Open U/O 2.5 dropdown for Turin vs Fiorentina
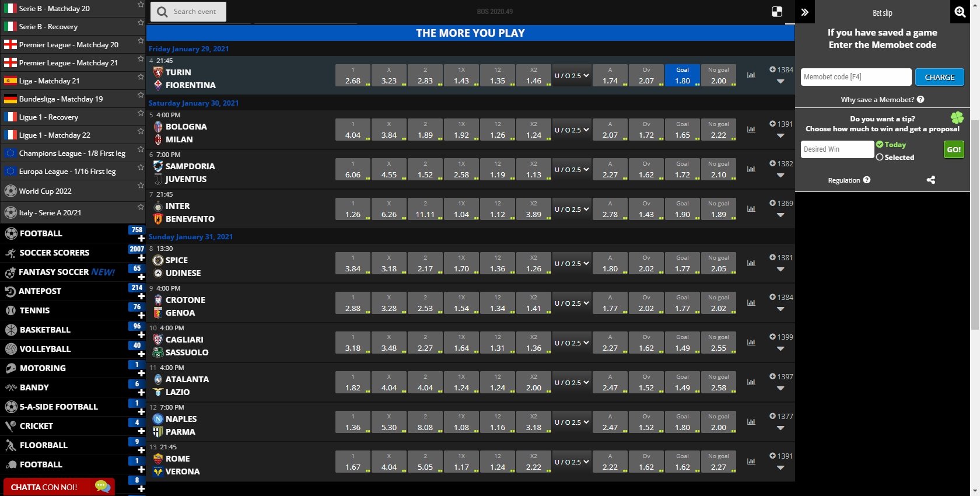The height and width of the screenshot is (496, 980). click(x=572, y=75)
